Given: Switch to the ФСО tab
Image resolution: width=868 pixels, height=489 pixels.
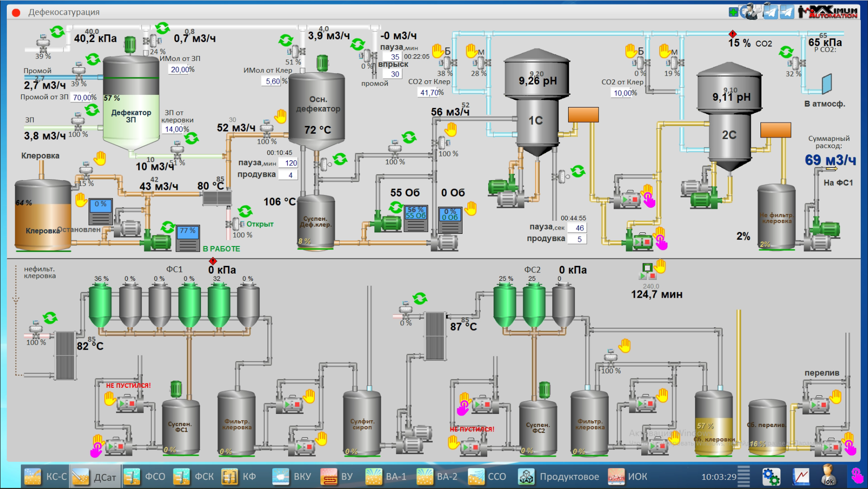Looking at the screenshot, I should click(x=145, y=477).
